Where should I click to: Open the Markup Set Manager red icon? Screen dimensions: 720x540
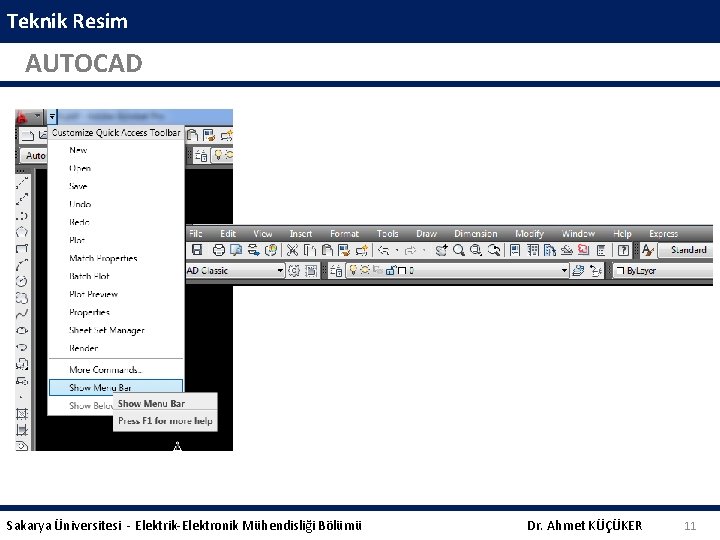coord(584,250)
